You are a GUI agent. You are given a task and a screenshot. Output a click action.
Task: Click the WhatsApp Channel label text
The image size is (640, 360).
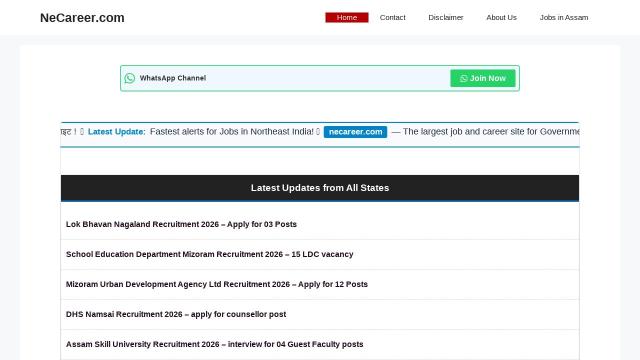pyautogui.click(x=173, y=78)
